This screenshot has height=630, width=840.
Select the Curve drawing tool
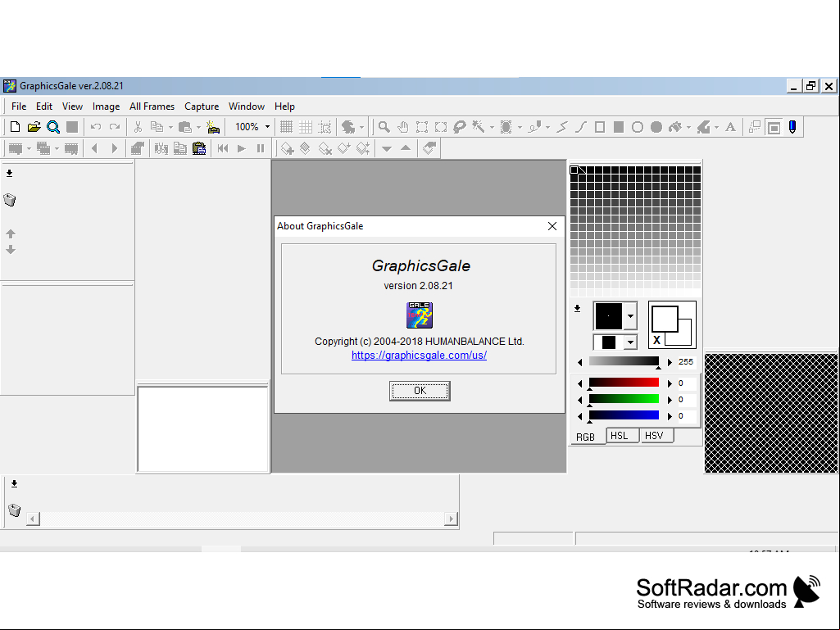581,127
